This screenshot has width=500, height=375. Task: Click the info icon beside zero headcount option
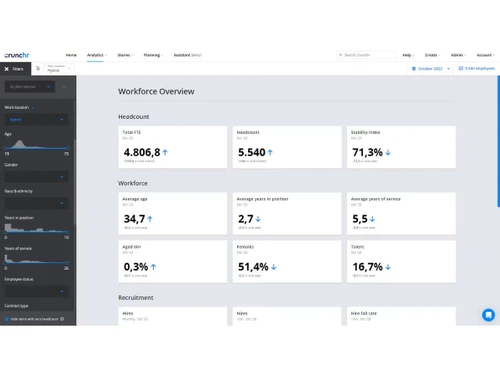click(x=62, y=319)
